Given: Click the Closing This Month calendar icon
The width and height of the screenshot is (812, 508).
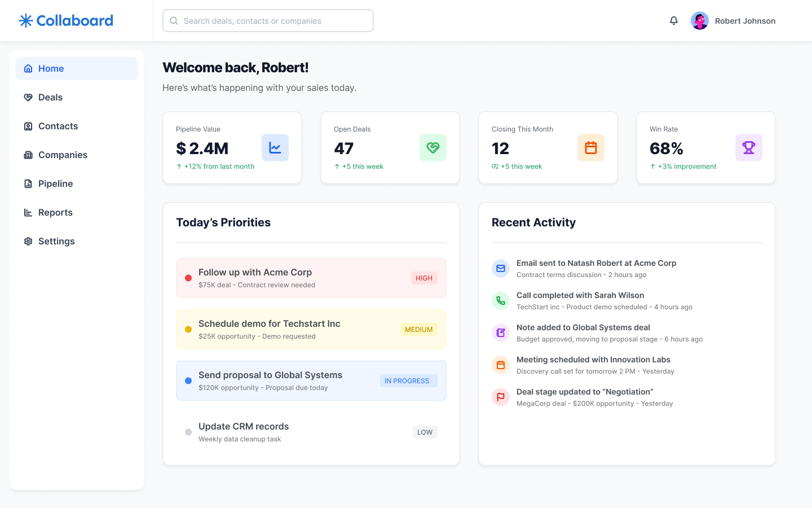Looking at the screenshot, I should [591, 148].
